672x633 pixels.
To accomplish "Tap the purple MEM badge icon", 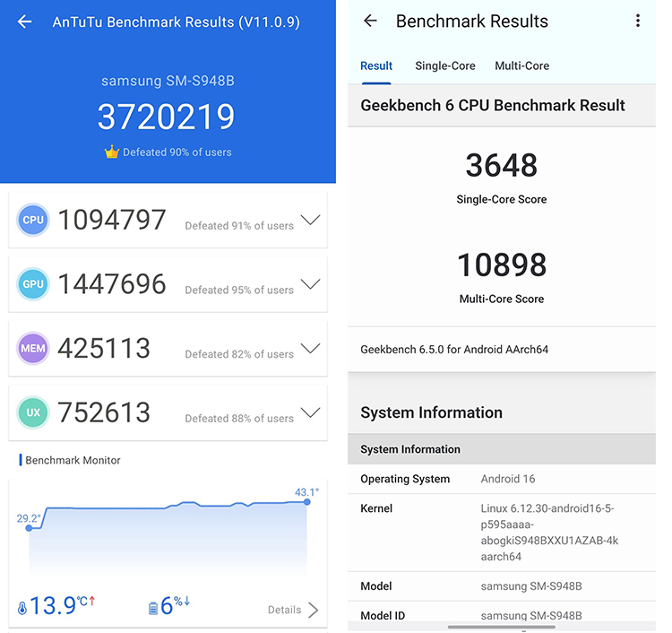I will (33, 349).
